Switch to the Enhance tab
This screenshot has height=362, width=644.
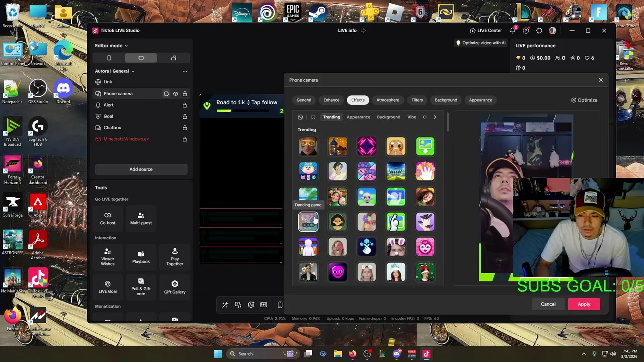click(331, 100)
